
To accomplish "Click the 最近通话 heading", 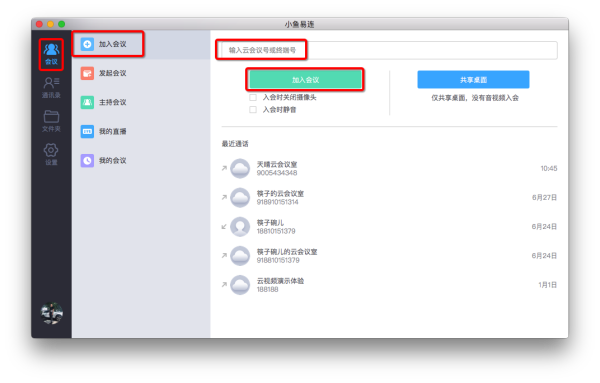I will (x=235, y=144).
